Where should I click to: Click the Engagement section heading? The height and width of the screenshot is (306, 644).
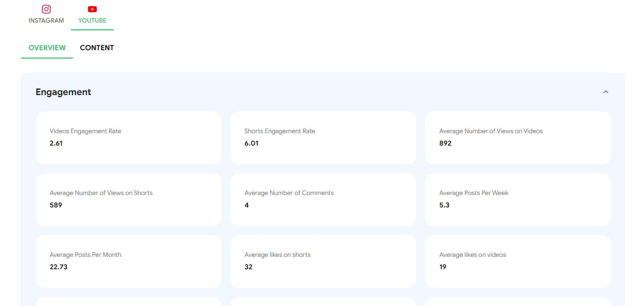pyautogui.click(x=63, y=92)
